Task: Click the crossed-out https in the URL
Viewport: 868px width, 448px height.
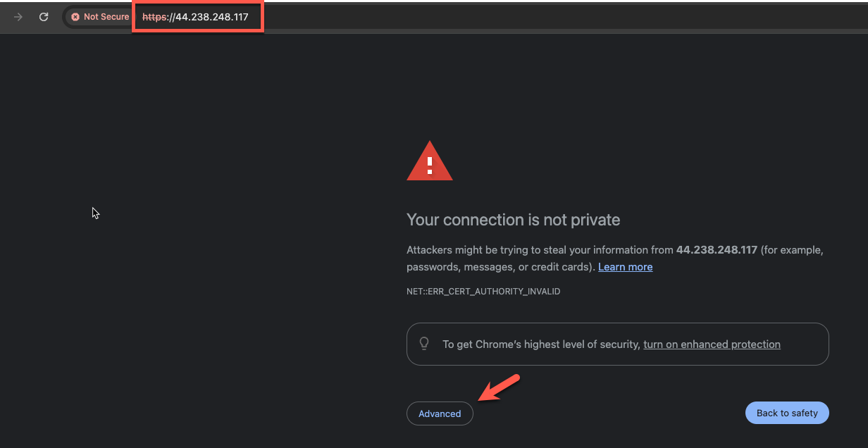Action: point(155,17)
